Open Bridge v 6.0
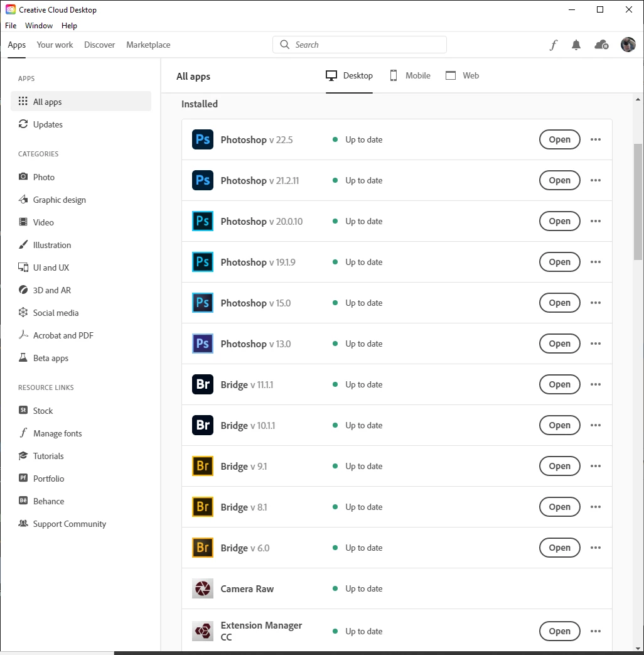Image resolution: width=644 pixels, height=655 pixels. (x=560, y=548)
